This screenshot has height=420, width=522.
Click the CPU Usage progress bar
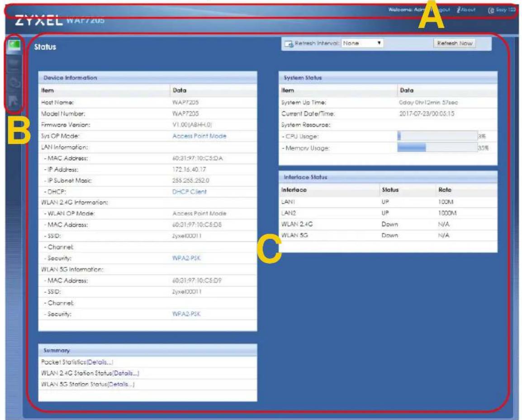pos(437,136)
